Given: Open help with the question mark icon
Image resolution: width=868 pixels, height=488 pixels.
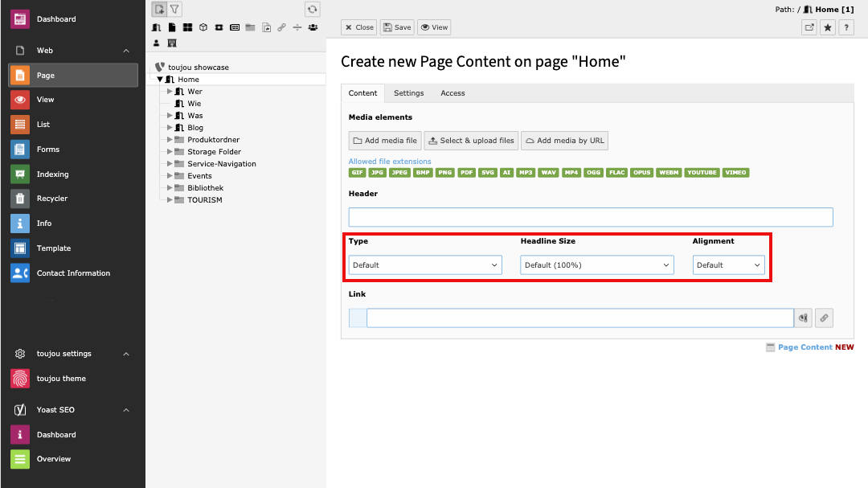Looking at the screenshot, I should pos(846,27).
